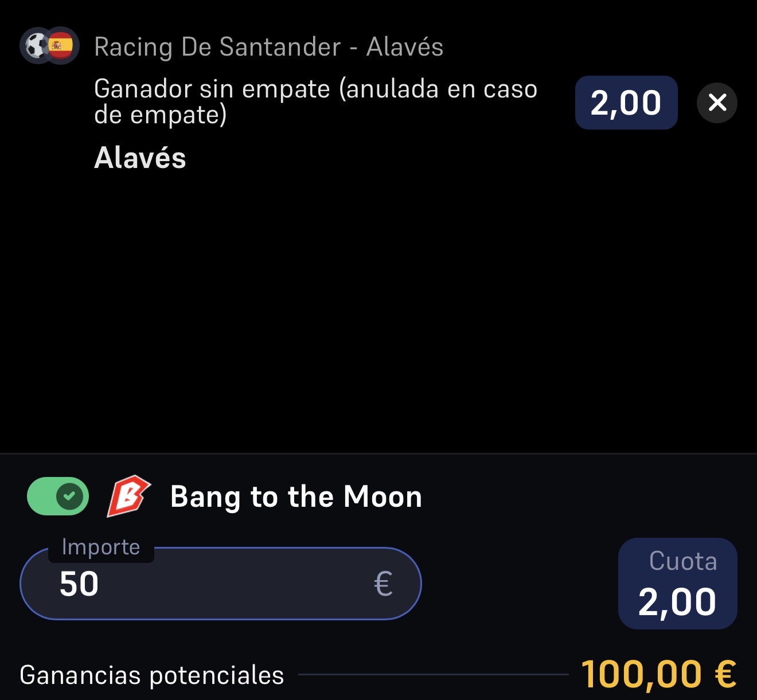Click the 50 value in Importe
757x700 pixels.
[x=79, y=584]
